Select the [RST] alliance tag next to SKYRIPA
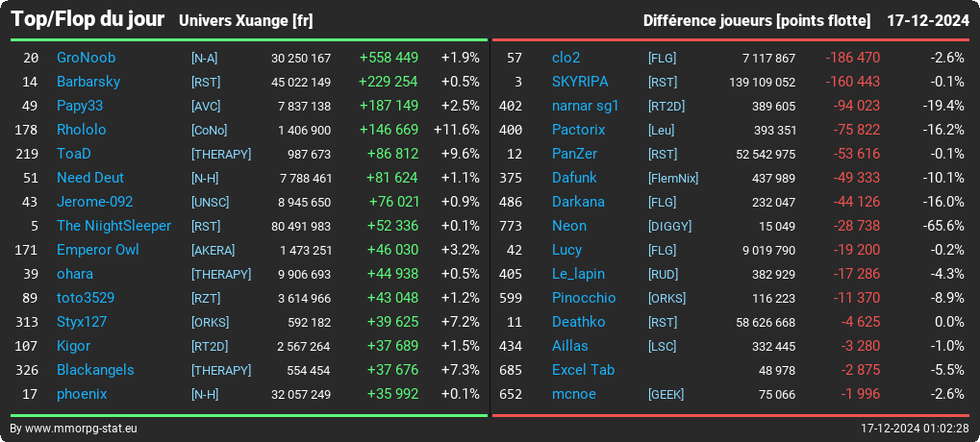Image resolution: width=980 pixels, height=442 pixels. pos(662,83)
